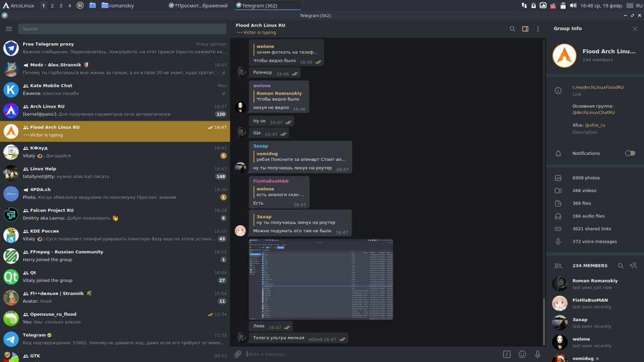
Task: Toggle the group Notifications switch
Action: point(630,153)
